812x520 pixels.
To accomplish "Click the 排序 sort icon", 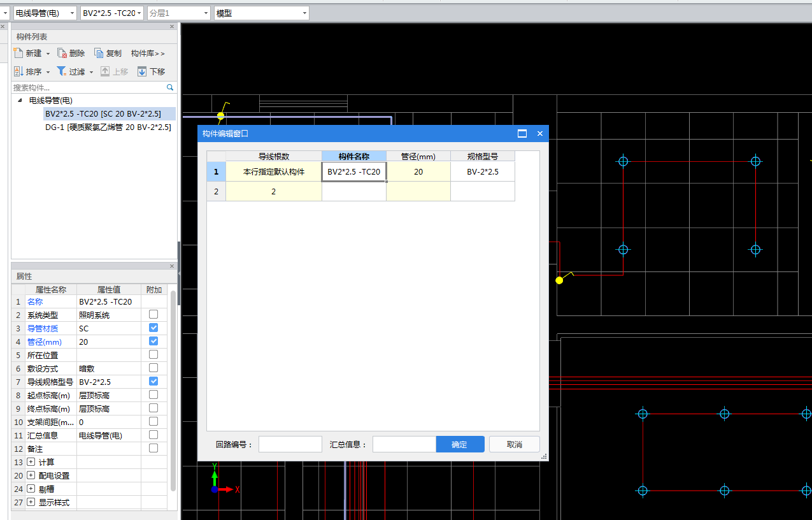I will pos(18,71).
